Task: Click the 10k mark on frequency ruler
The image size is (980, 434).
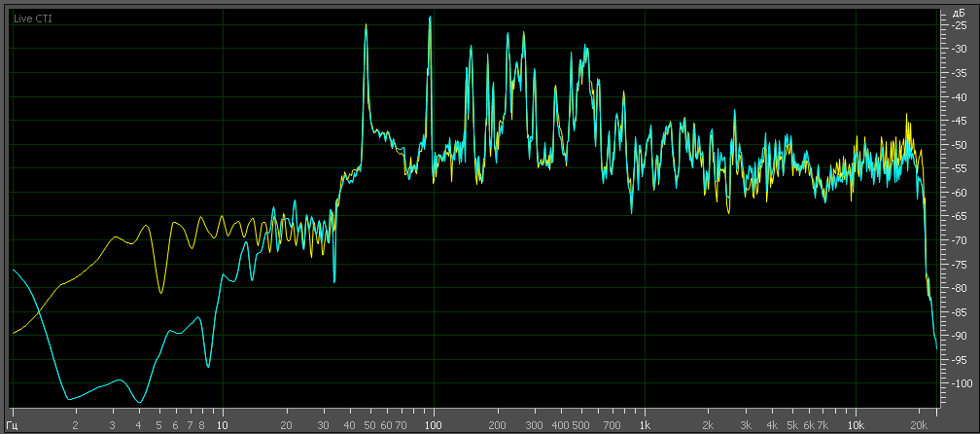Action: pyautogui.click(x=856, y=425)
